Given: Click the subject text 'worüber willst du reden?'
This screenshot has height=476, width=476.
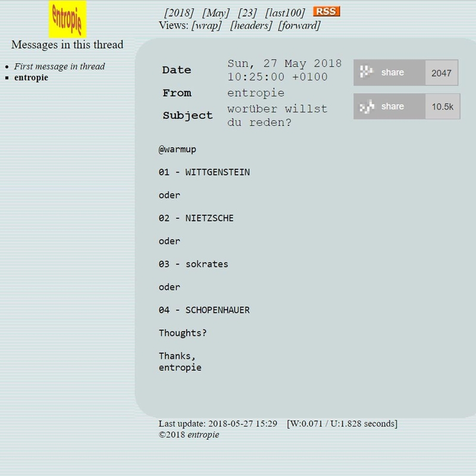Looking at the screenshot, I should click(x=277, y=115).
